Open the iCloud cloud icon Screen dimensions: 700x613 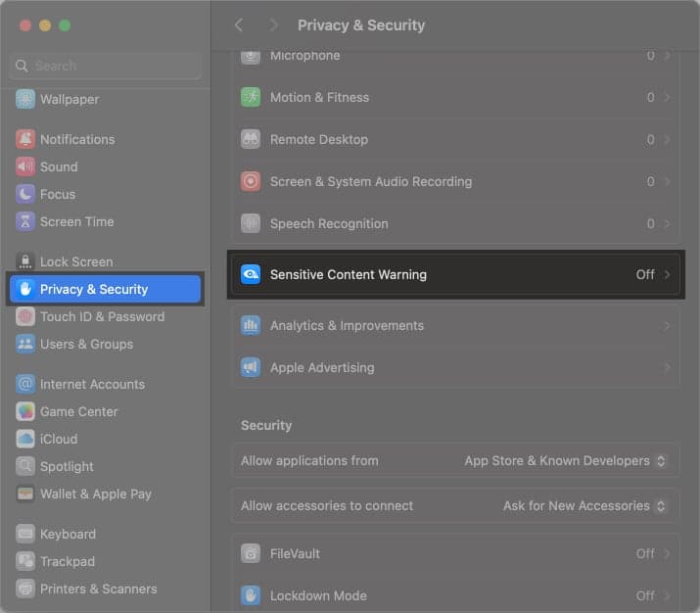pyautogui.click(x=25, y=439)
